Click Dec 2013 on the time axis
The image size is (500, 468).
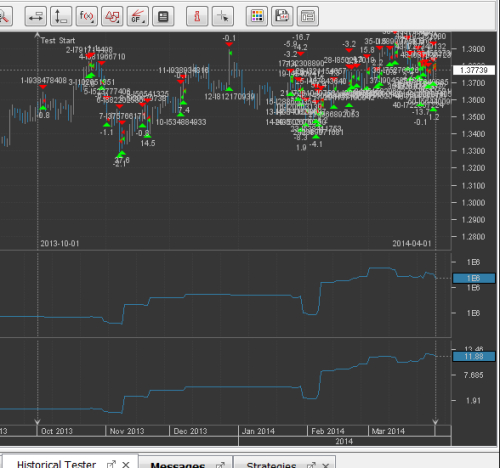pos(190,431)
